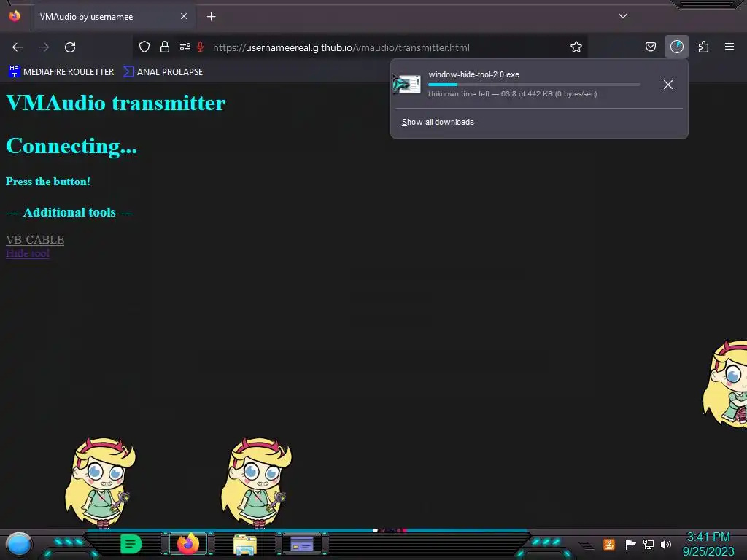Screen dimensions: 747x560
Task: Toggle the downloads progress toolbar button
Action: [x=676, y=47]
